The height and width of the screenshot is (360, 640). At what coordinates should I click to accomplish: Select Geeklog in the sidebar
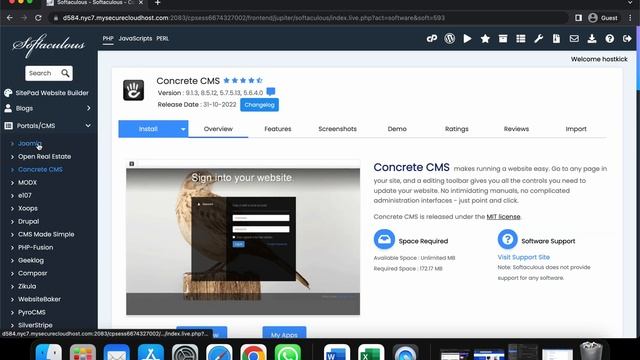point(31,260)
